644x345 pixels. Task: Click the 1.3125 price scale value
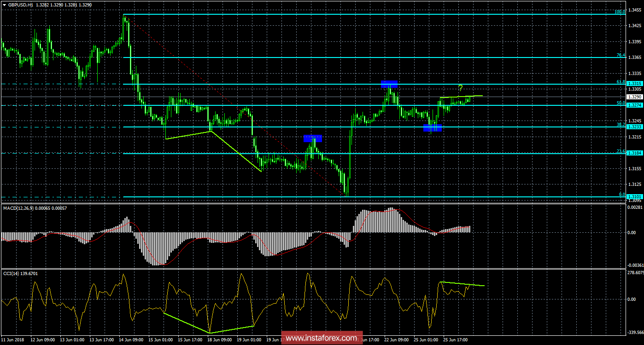coord(634,184)
